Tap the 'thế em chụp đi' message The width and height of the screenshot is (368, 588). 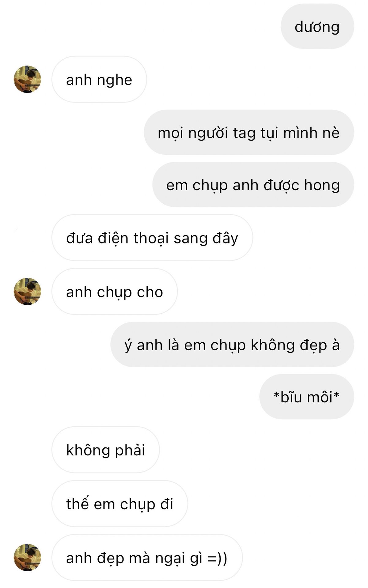pyautogui.click(x=120, y=504)
